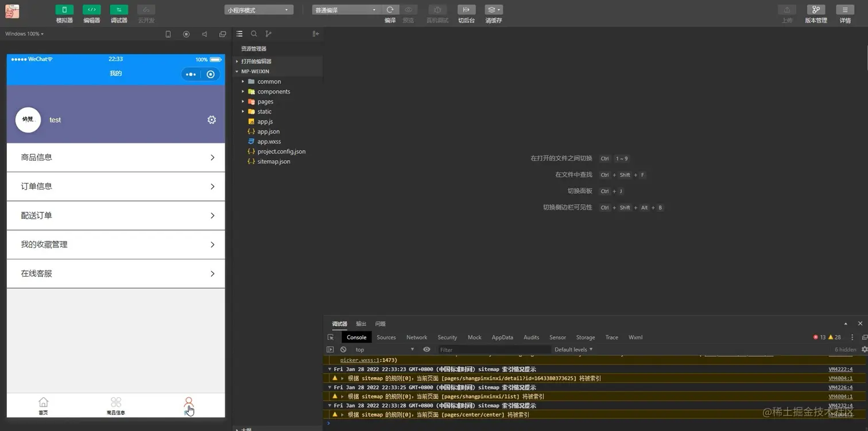
Task: Open the top context dropdown
Action: click(x=384, y=350)
